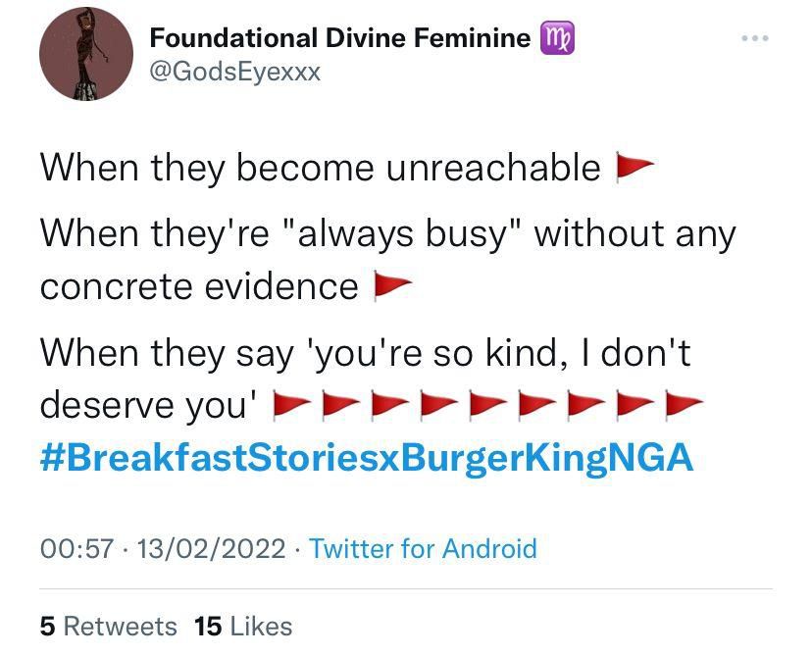Click the Twitter for Android source link
The width and height of the screenshot is (812, 656).
pos(424,550)
